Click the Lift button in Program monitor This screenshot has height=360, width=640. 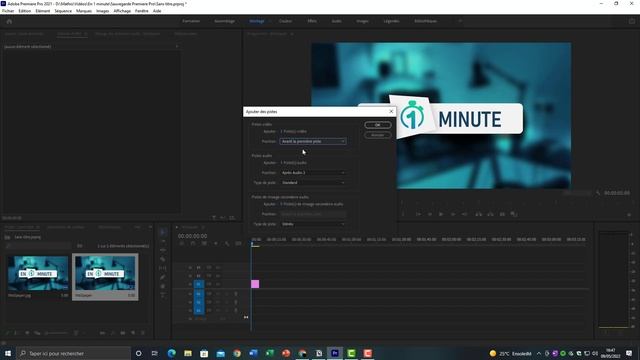[x=478, y=214]
